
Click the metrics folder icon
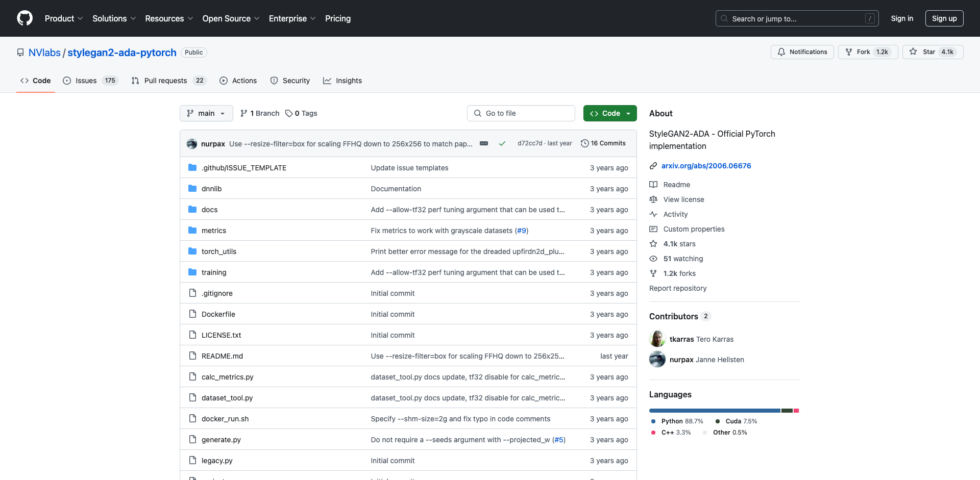192,231
